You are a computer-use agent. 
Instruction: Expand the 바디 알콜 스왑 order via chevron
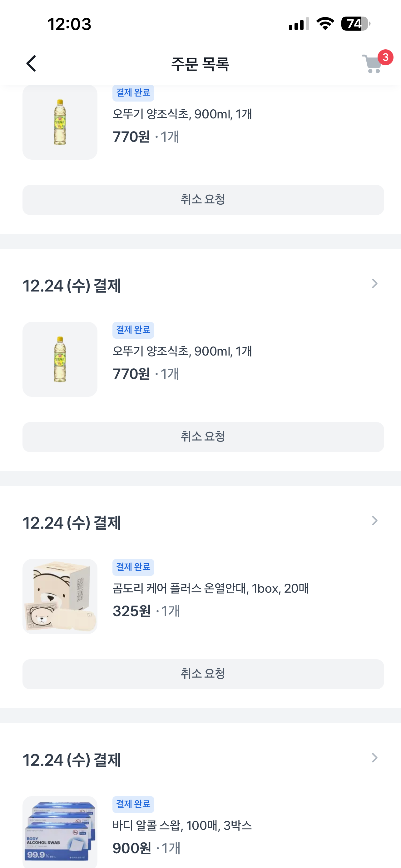[374, 758]
